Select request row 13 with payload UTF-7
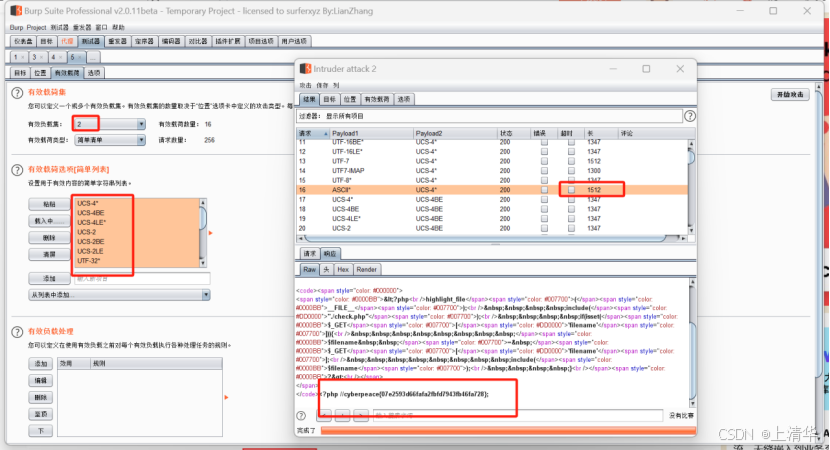This screenshot has width=830, height=450. coord(492,161)
